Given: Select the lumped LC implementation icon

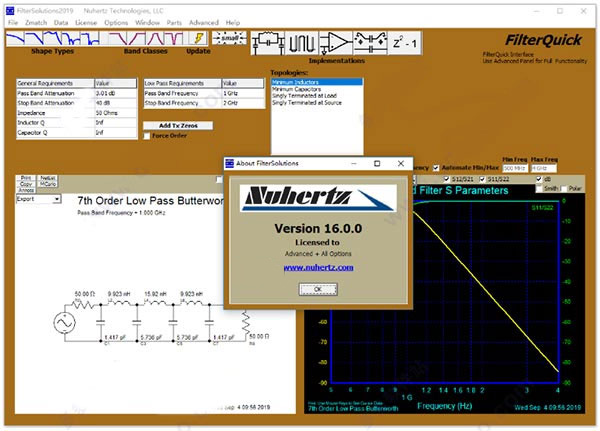Looking at the screenshot, I should tap(268, 43).
